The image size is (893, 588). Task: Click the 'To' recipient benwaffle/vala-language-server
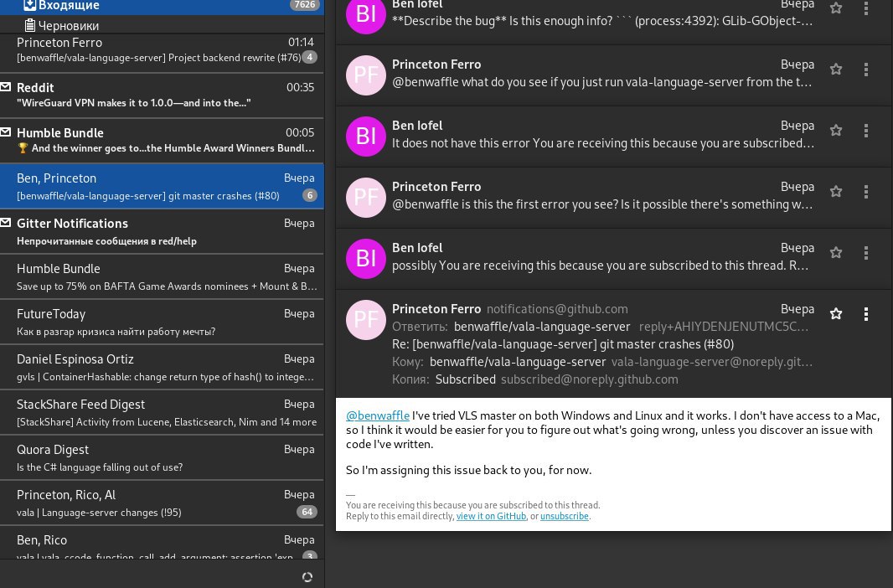(518, 362)
